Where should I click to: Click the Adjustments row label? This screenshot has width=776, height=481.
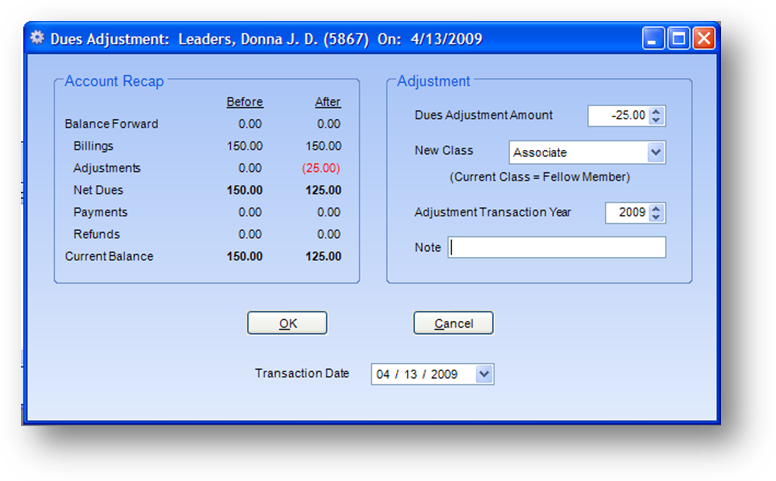[x=107, y=168]
